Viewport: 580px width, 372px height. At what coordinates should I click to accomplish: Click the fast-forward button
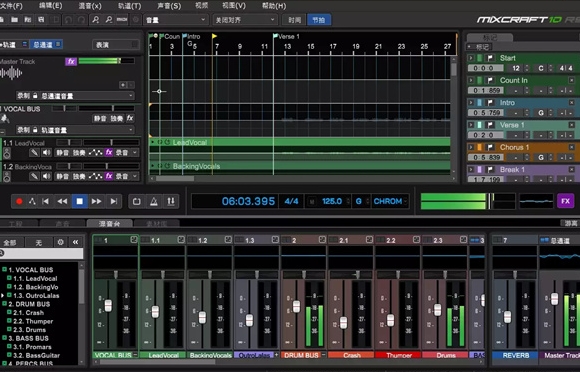point(97,201)
